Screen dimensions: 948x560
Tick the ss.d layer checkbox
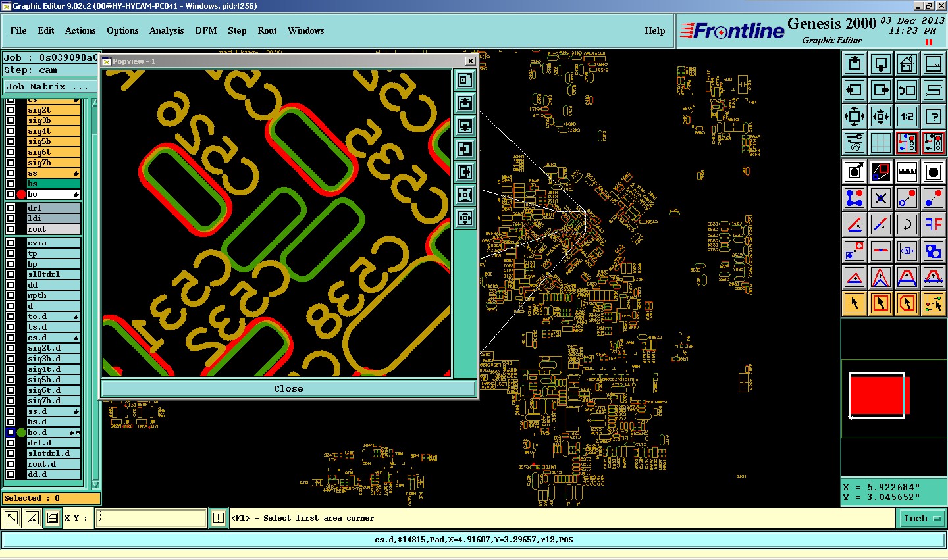tap(11, 411)
